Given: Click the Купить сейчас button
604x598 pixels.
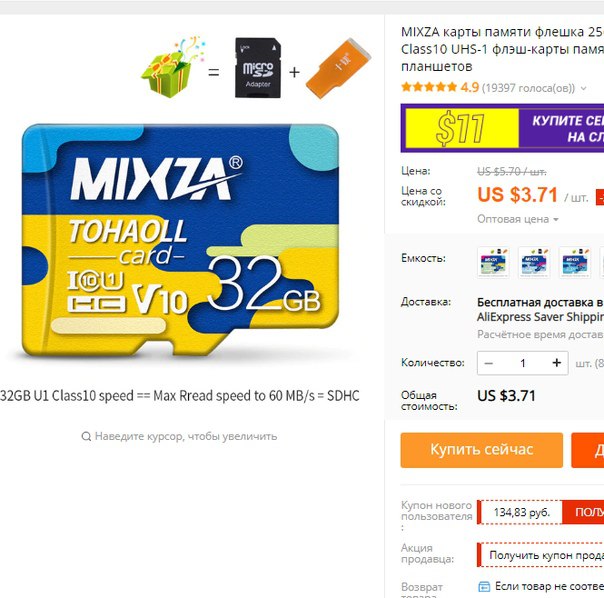Looking at the screenshot, I should click(482, 450).
